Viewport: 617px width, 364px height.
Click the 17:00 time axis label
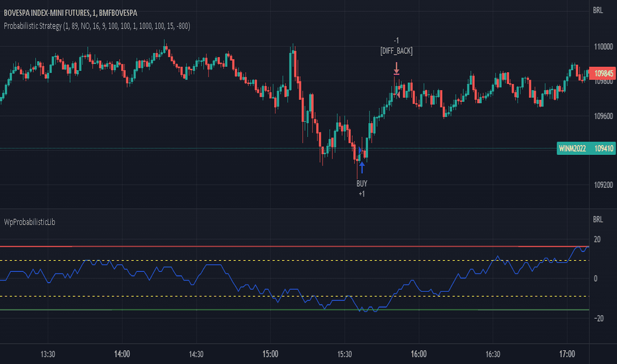pos(567,354)
